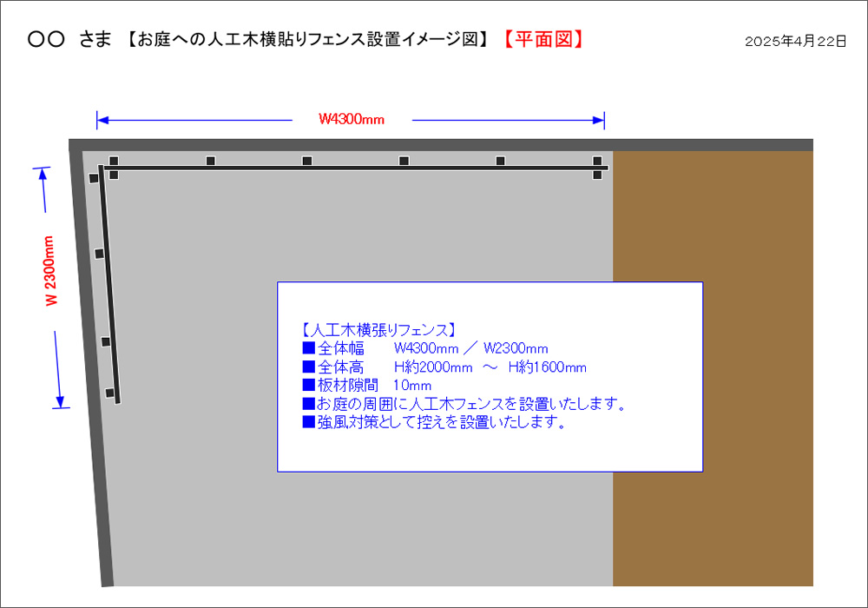Select the slanted black fence line on the left side
Viewport: 868px width, 608px height.
(109, 284)
